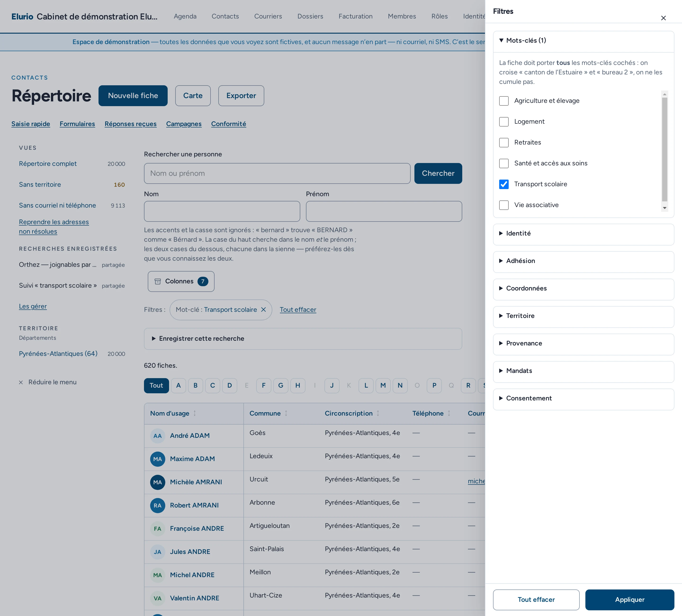Close the Filtres panel with the X icon

click(663, 18)
